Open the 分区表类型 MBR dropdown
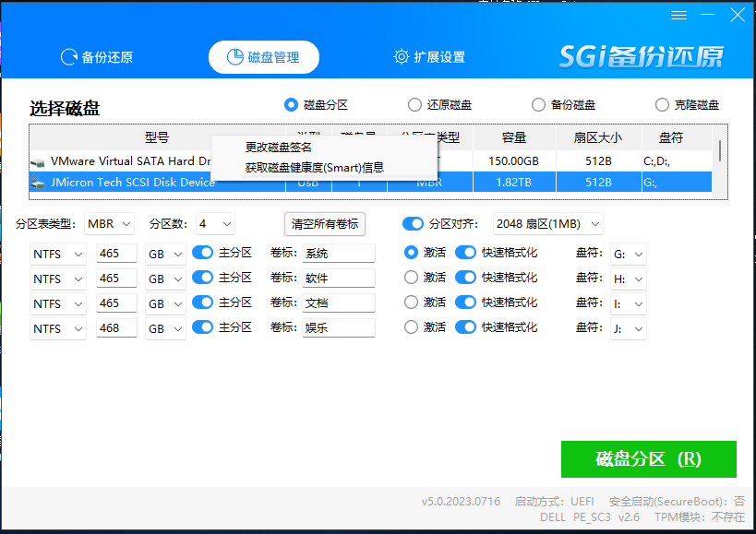 [x=109, y=224]
